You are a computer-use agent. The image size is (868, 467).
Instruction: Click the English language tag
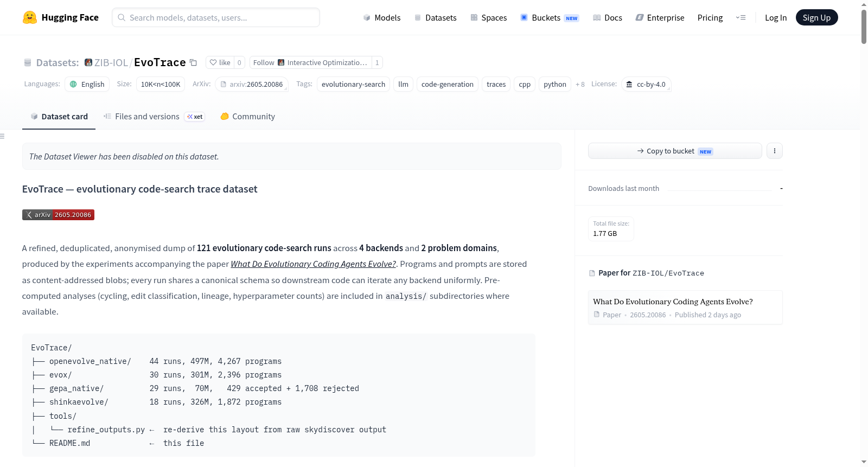coord(87,84)
